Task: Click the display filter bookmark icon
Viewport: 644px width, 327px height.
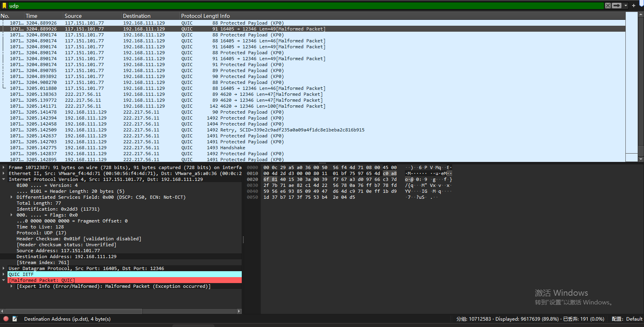Action: click(4, 6)
